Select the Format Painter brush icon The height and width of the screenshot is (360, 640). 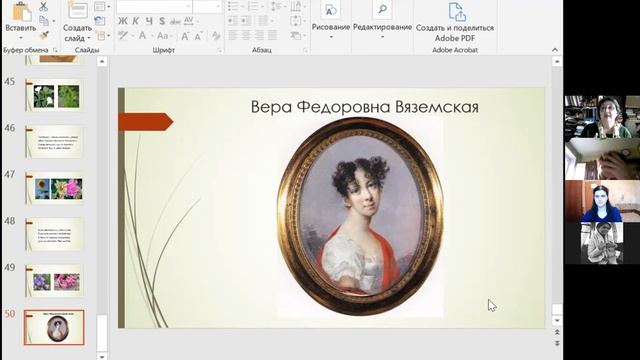pyautogui.click(x=44, y=36)
